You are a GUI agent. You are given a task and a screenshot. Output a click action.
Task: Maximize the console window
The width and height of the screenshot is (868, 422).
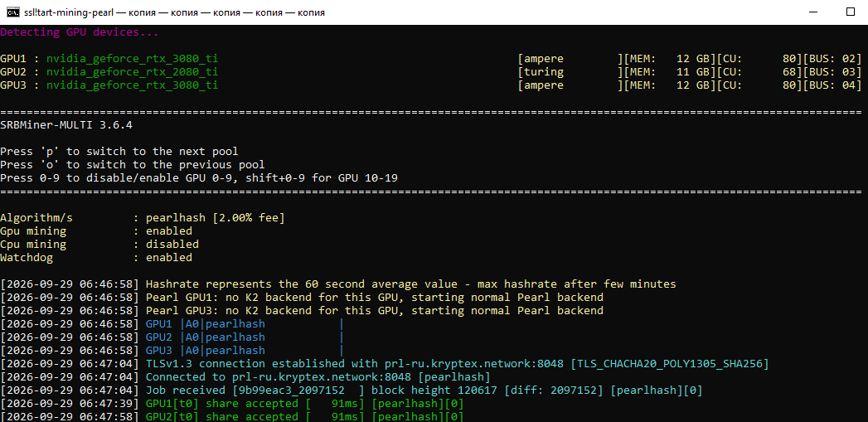click(x=851, y=12)
